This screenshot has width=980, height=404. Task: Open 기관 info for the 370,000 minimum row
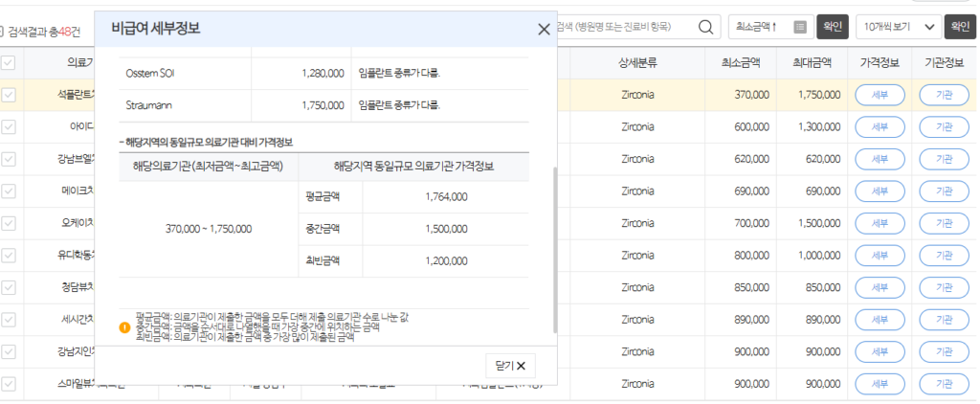(x=944, y=95)
